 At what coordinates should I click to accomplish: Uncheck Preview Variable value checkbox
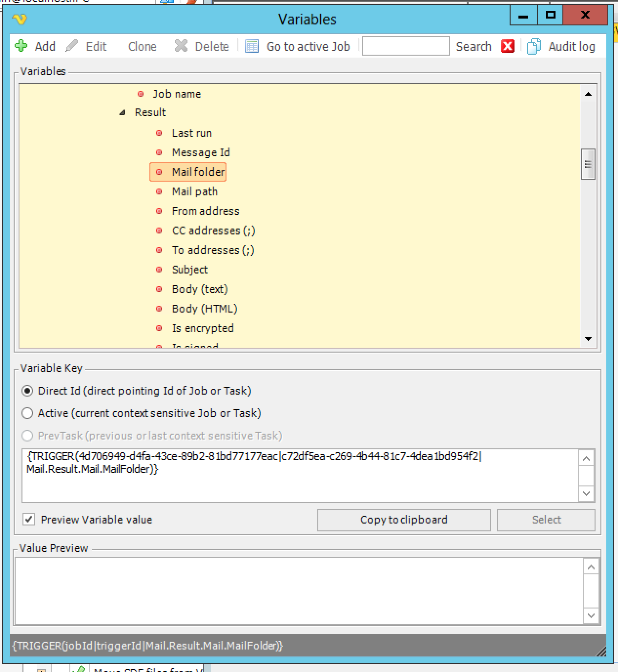[29, 519]
